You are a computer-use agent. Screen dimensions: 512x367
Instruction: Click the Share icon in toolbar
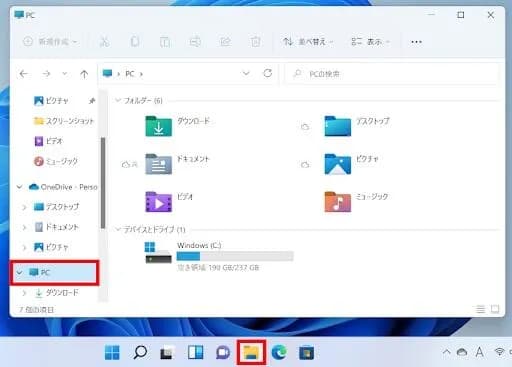coord(225,42)
